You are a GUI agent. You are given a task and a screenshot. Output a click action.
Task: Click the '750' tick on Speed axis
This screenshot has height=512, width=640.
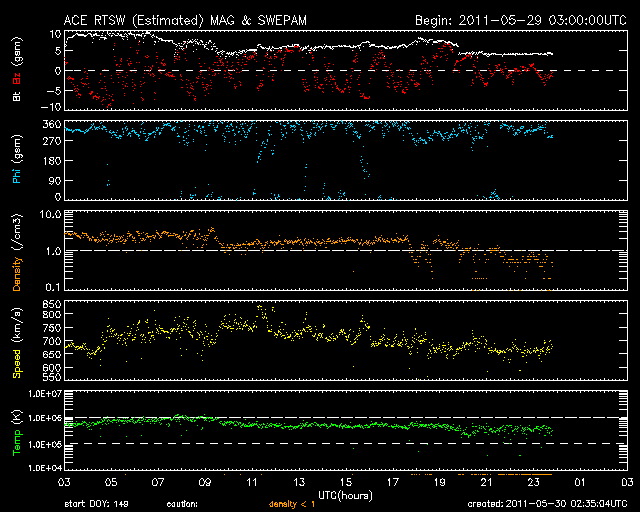click(x=52, y=328)
